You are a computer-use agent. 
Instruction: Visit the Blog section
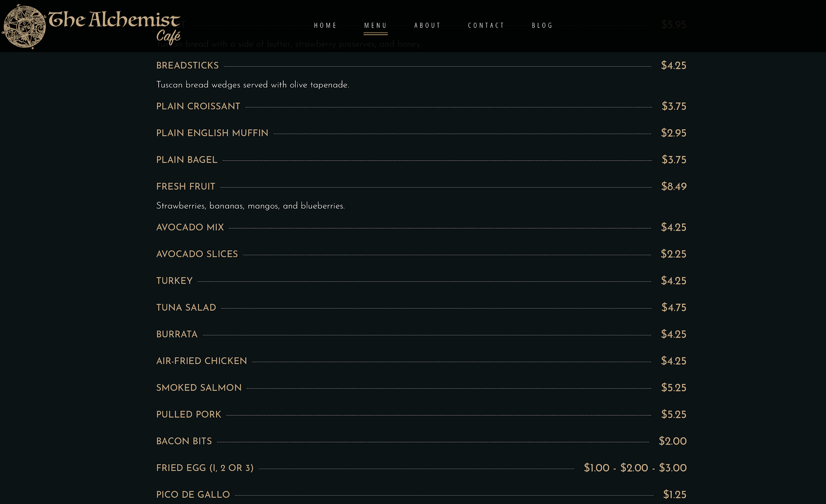[x=542, y=26]
